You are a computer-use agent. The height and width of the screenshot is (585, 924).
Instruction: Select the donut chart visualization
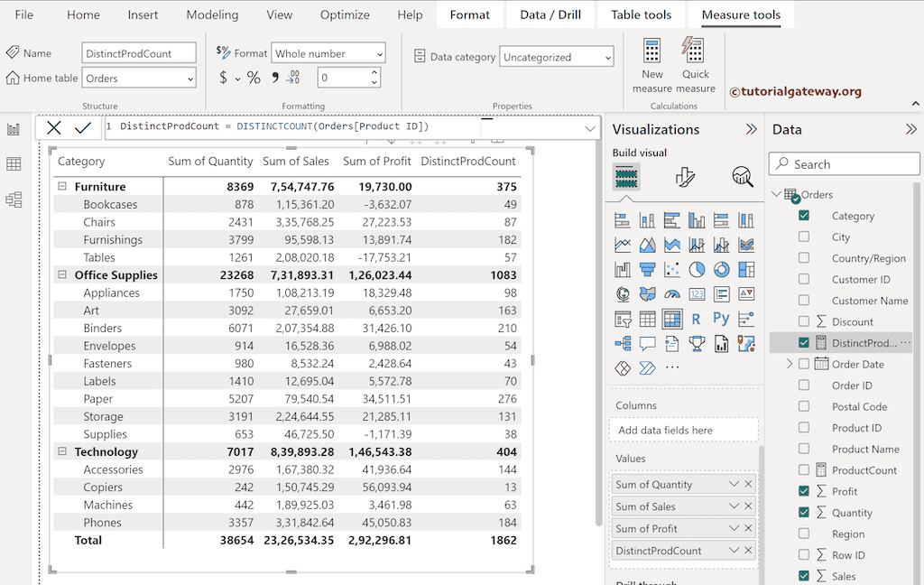coord(722,268)
